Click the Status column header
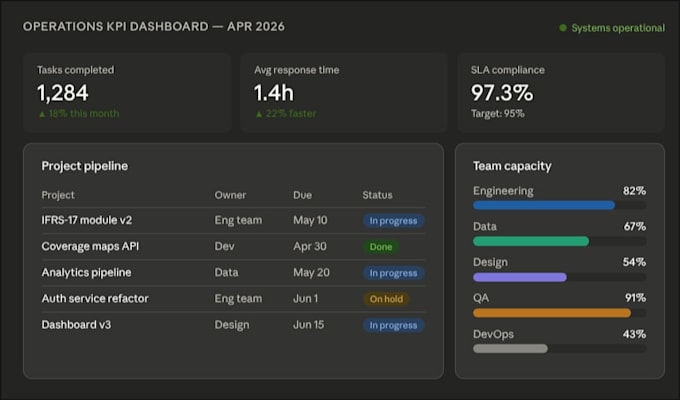Viewport: 680px width, 400px height. tap(377, 195)
